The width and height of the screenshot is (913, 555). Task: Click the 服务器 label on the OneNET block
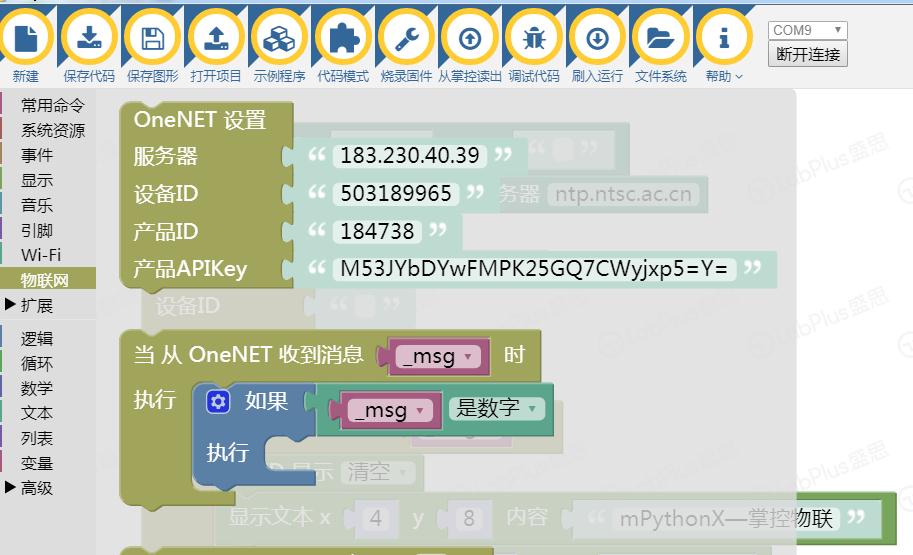pos(165,156)
